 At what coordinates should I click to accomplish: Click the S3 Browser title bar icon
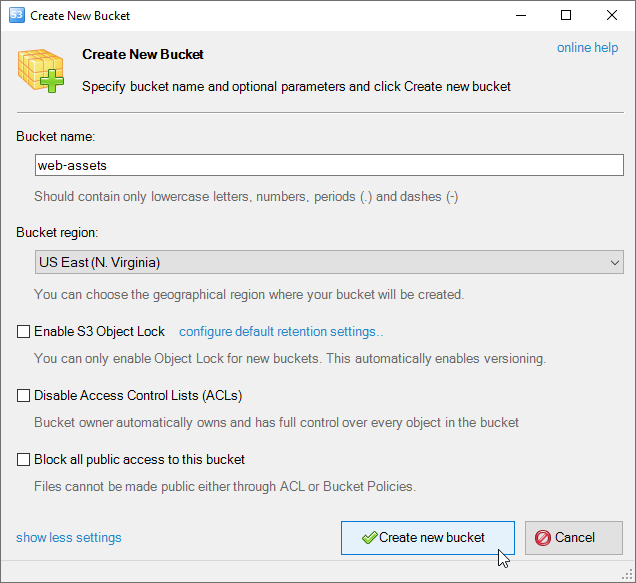(17, 15)
